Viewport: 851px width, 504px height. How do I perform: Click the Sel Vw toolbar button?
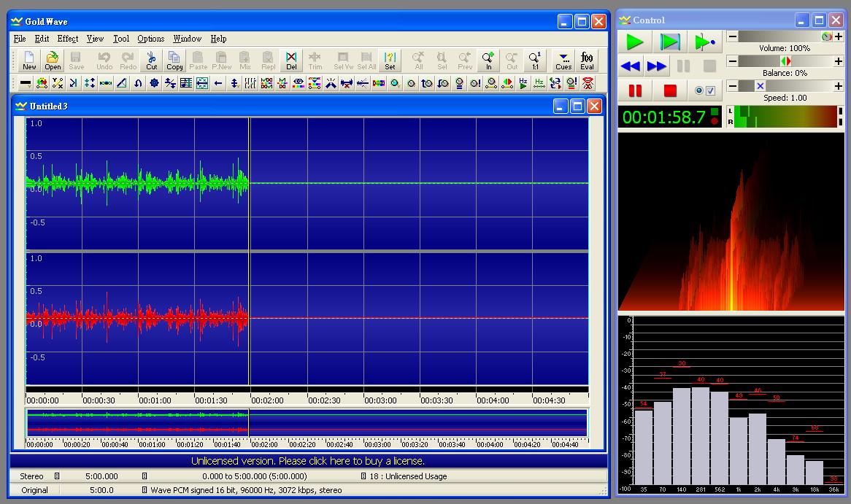tap(343, 61)
